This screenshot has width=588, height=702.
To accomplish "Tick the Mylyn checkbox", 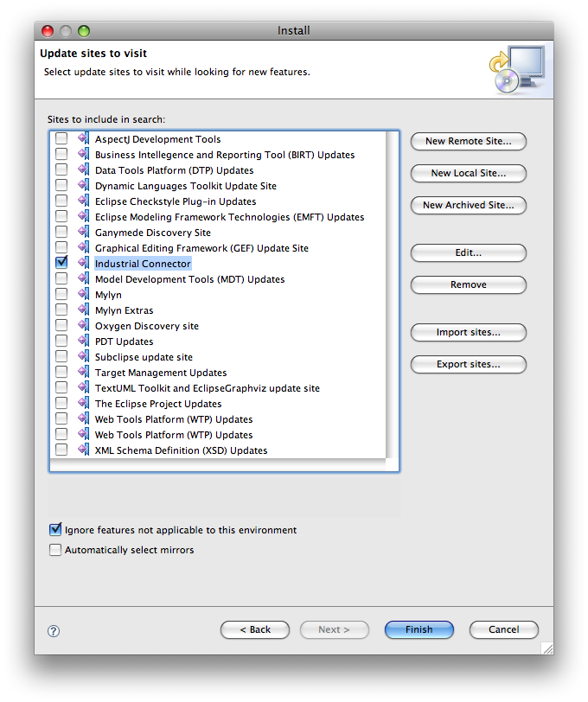I will coord(61,294).
